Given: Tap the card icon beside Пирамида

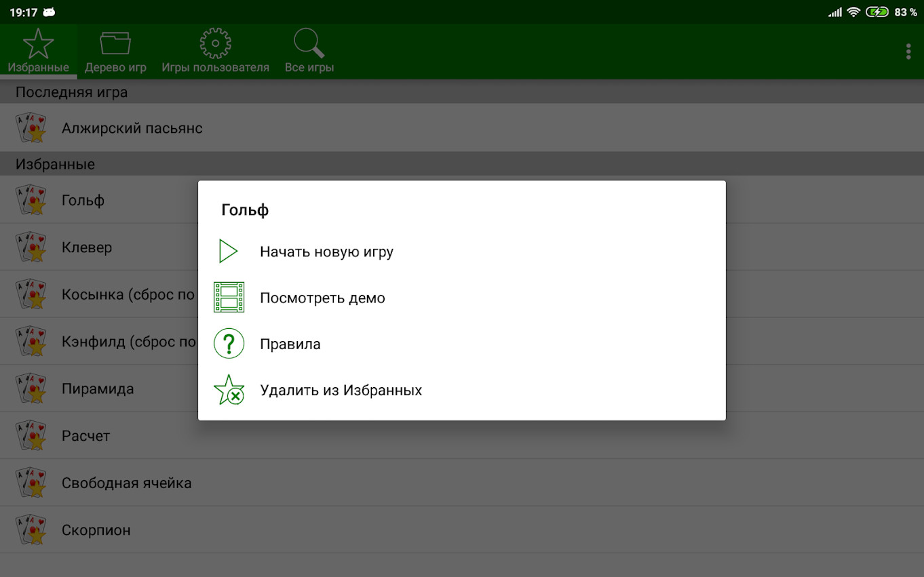Looking at the screenshot, I should 31,389.
